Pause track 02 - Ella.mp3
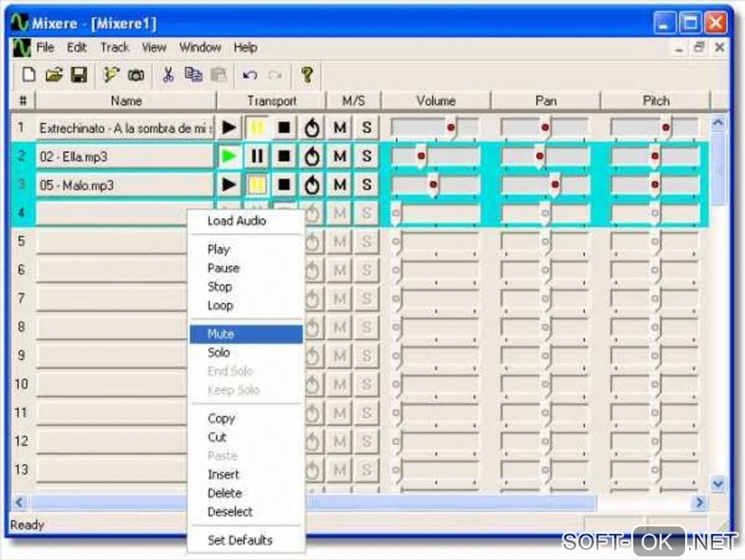This screenshot has height=560, width=745. pyautogui.click(x=256, y=156)
